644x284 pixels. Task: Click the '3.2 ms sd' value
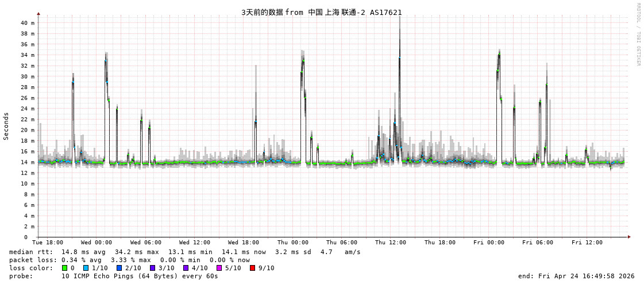coord(294,252)
